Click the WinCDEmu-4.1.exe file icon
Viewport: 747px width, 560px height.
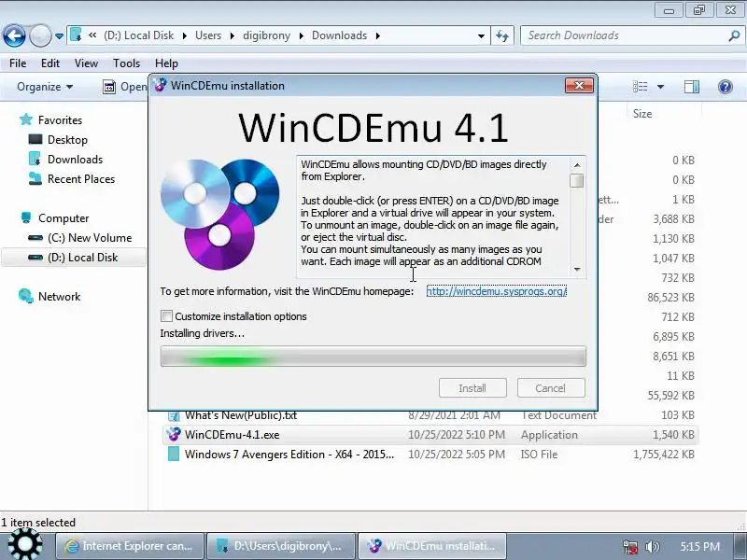[174, 434]
